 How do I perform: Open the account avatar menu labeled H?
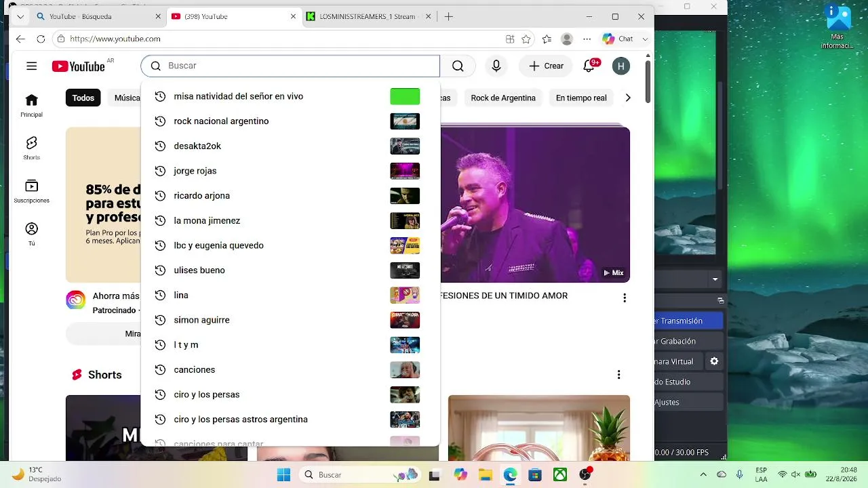point(620,66)
